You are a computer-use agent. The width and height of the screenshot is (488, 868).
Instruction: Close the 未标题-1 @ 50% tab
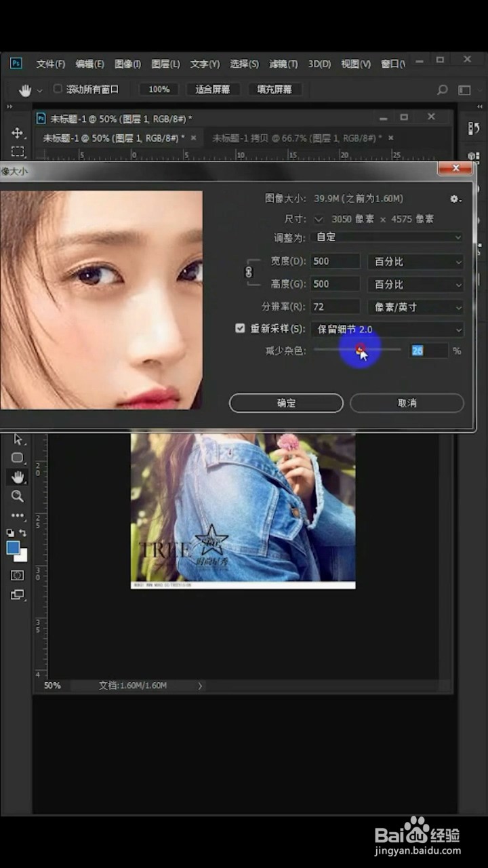click(193, 138)
